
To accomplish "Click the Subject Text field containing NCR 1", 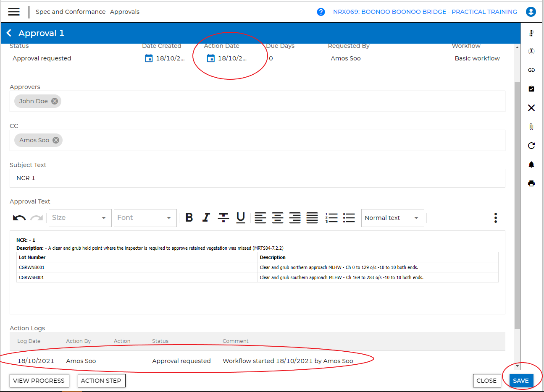I will (x=257, y=178).
